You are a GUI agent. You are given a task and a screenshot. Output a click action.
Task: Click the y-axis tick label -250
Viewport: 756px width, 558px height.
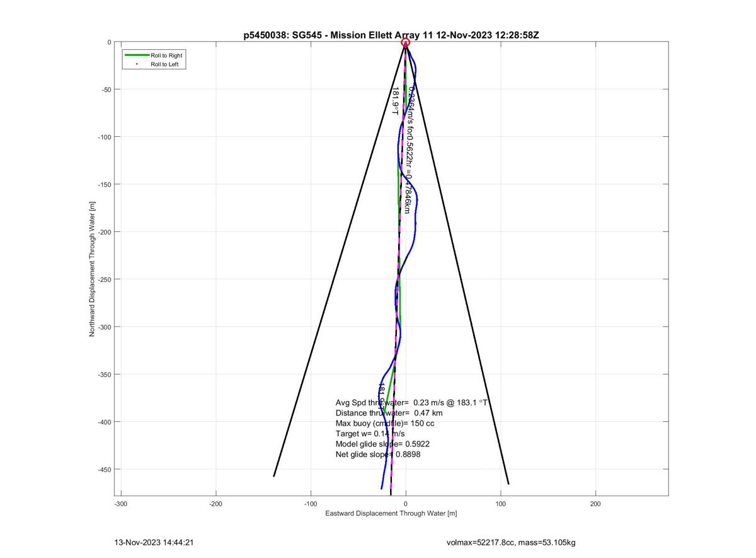[x=103, y=279]
